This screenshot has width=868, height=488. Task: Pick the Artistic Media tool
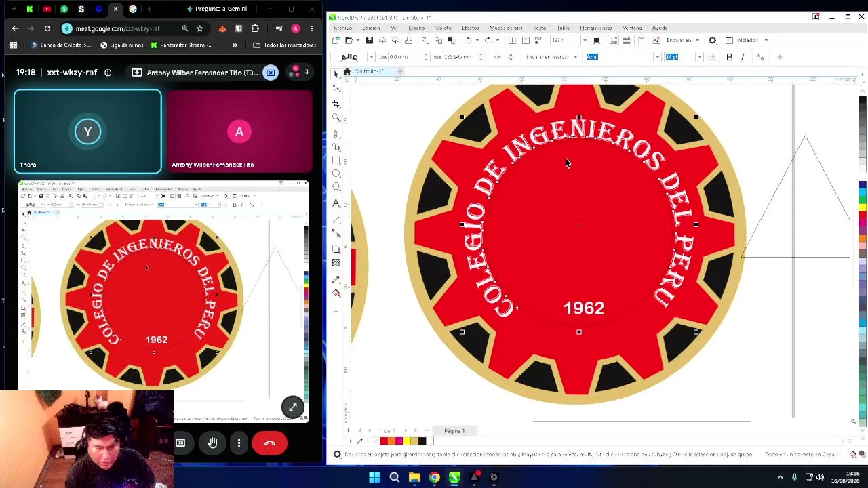(x=336, y=147)
